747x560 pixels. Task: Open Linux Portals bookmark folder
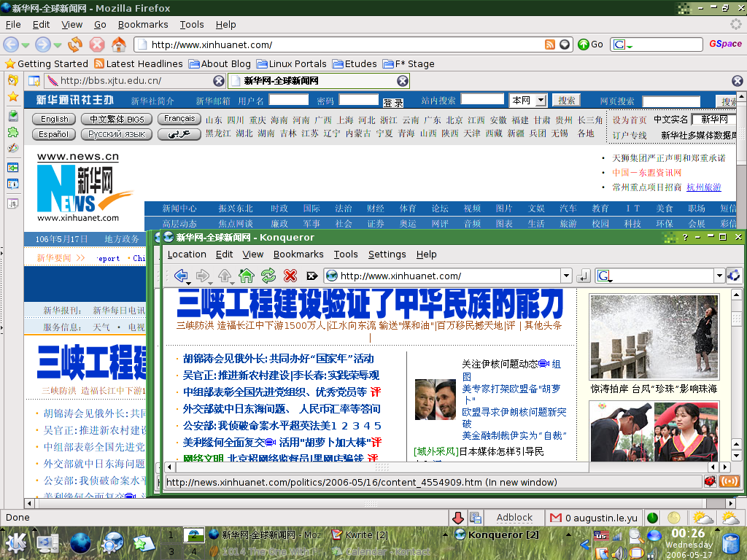pos(292,64)
